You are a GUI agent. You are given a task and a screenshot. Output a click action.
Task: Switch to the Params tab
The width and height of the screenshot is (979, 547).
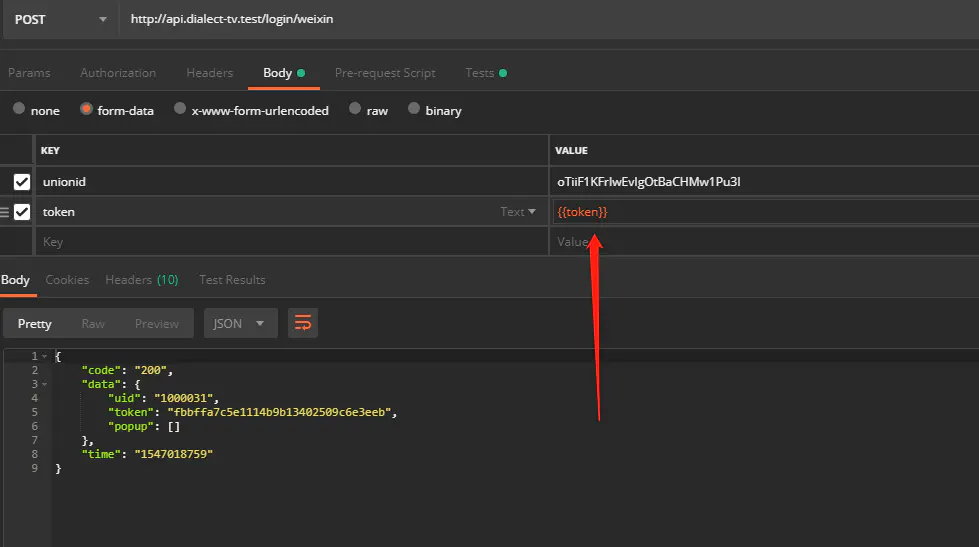pos(29,73)
